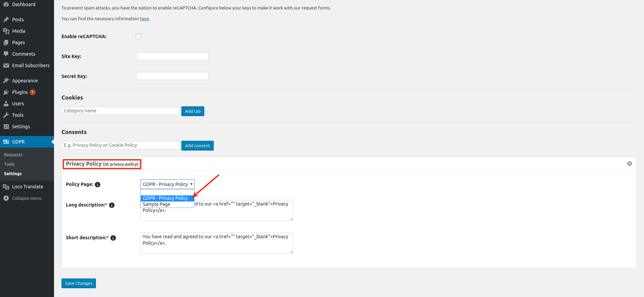The image size is (644, 297).
Task: Click the Collapse menu arrow icon
Action: (x=6, y=198)
